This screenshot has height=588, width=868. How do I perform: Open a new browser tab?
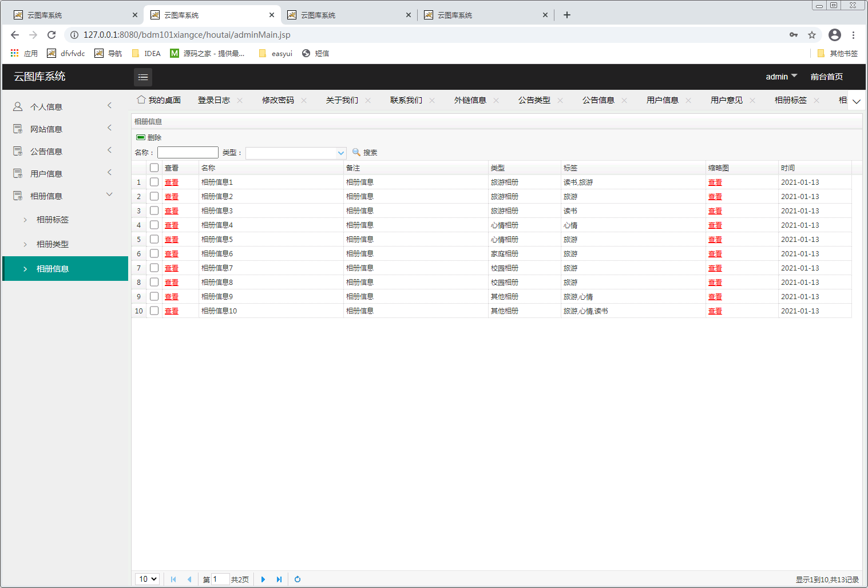(567, 15)
